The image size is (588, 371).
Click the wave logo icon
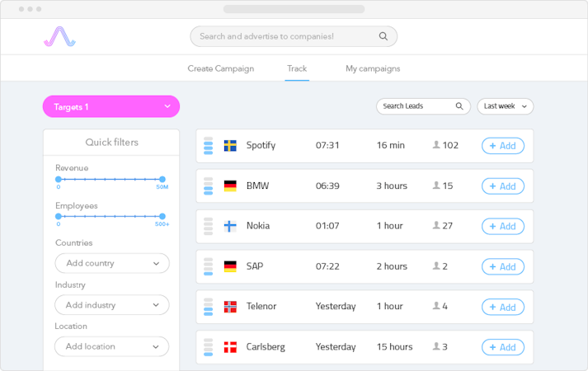tap(59, 36)
